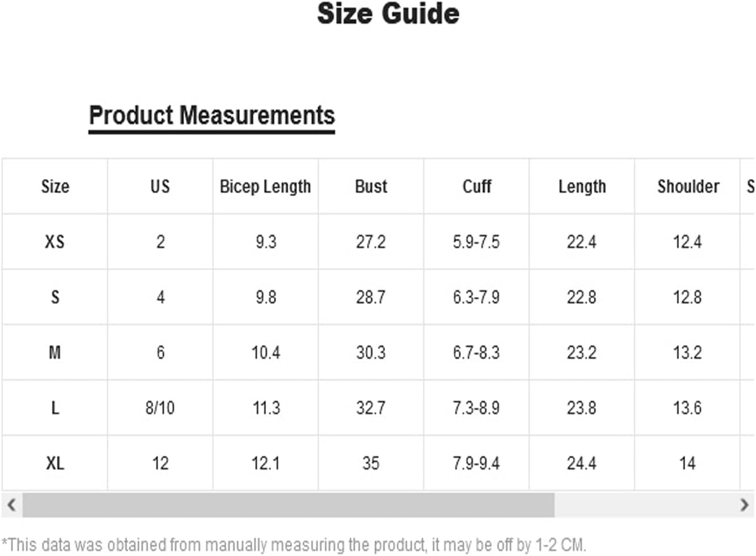756x556 pixels.
Task: Click the 27.2 bust value for XS
Action: [x=371, y=242]
